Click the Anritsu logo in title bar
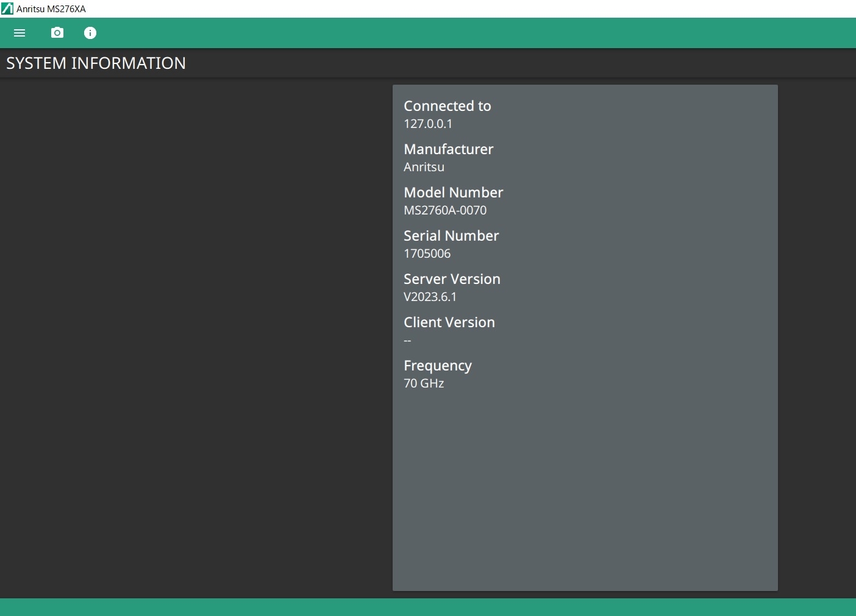The image size is (856, 616). pos(7,9)
